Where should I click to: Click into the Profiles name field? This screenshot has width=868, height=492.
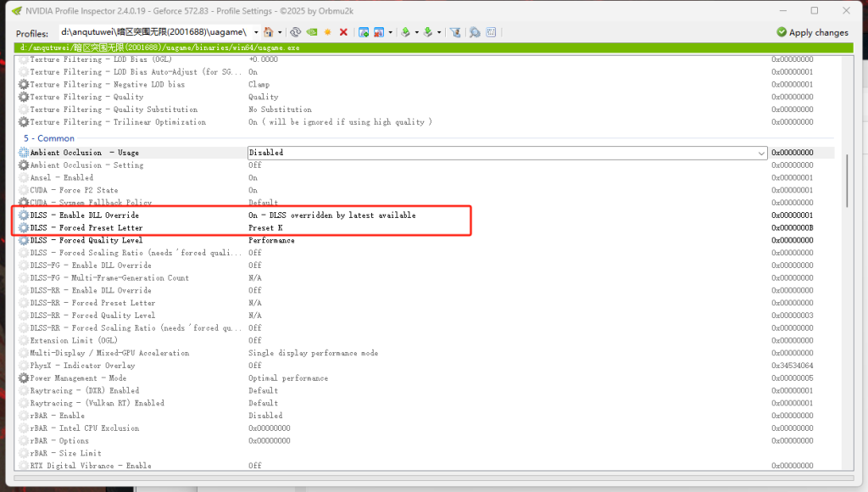coord(154,32)
